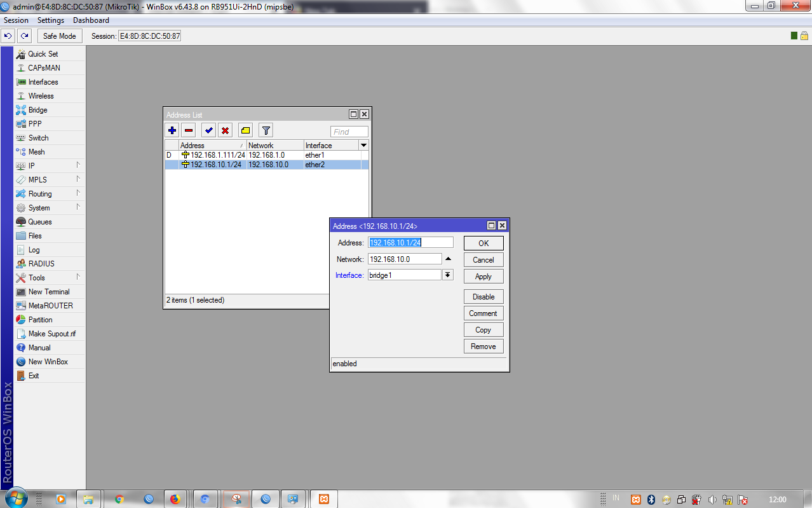
Task: Click the Session address field
Action: pos(150,36)
